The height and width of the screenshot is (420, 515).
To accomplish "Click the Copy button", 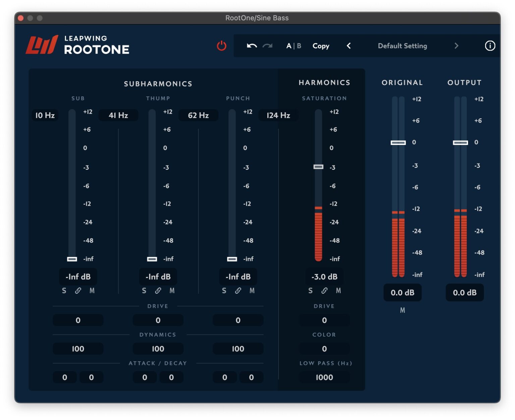I will (321, 46).
